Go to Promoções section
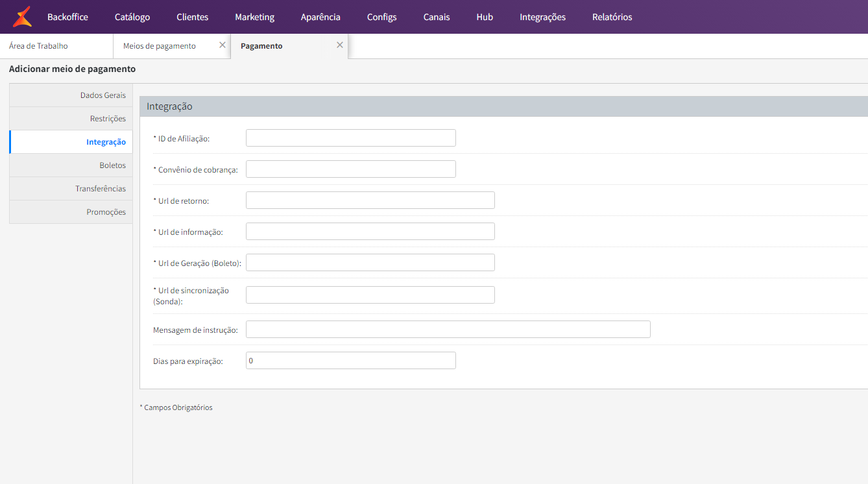 pyautogui.click(x=71, y=212)
